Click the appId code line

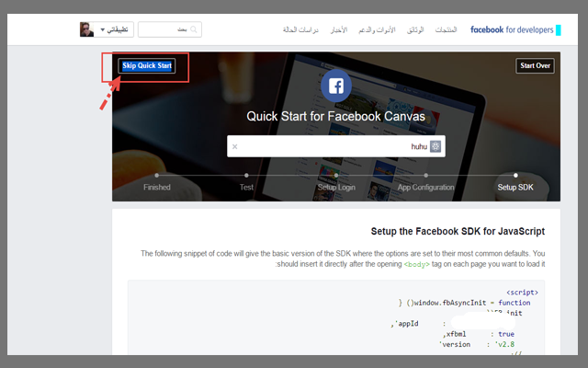[x=453, y=323]
